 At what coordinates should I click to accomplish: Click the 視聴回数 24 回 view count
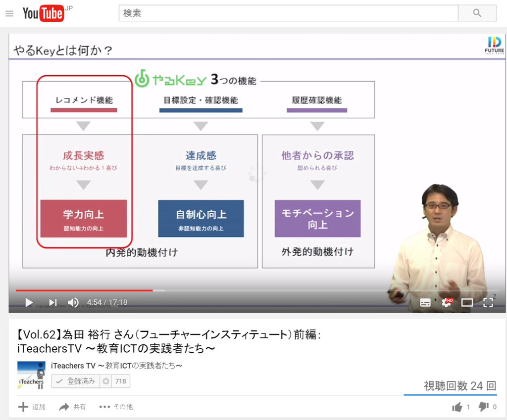pos(460,386)
